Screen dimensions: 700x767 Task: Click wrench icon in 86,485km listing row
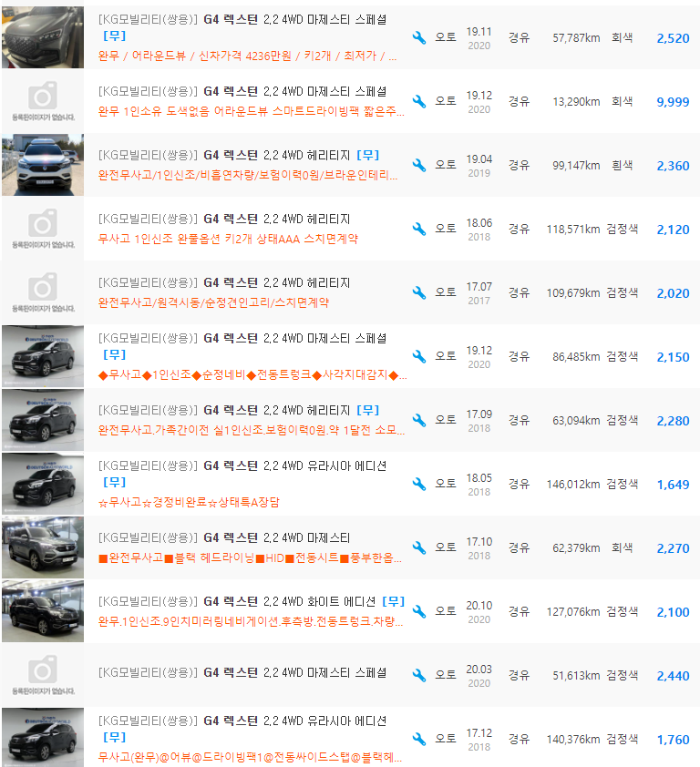coord(419,356)
